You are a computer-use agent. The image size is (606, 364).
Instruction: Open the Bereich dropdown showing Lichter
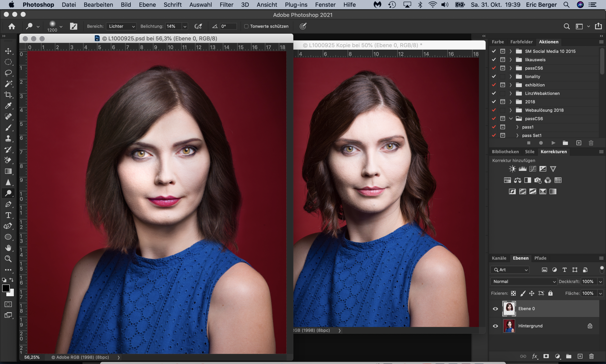click(x=121, y=26)
